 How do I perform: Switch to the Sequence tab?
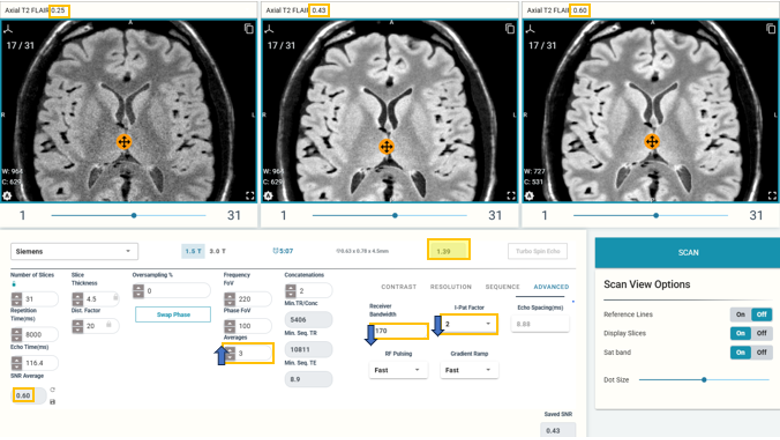tap(502, 287)
